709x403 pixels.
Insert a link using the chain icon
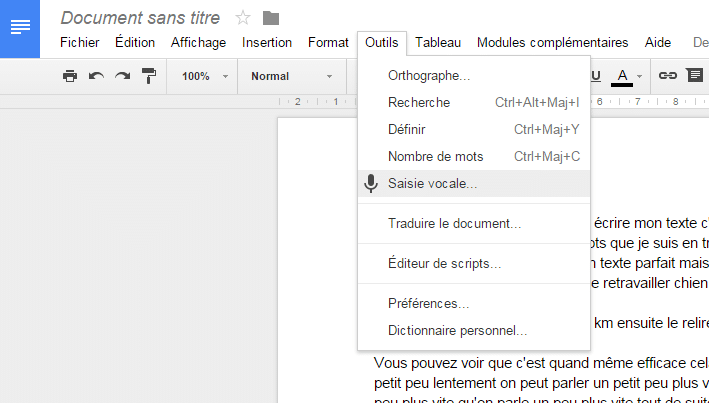point(667,76)
